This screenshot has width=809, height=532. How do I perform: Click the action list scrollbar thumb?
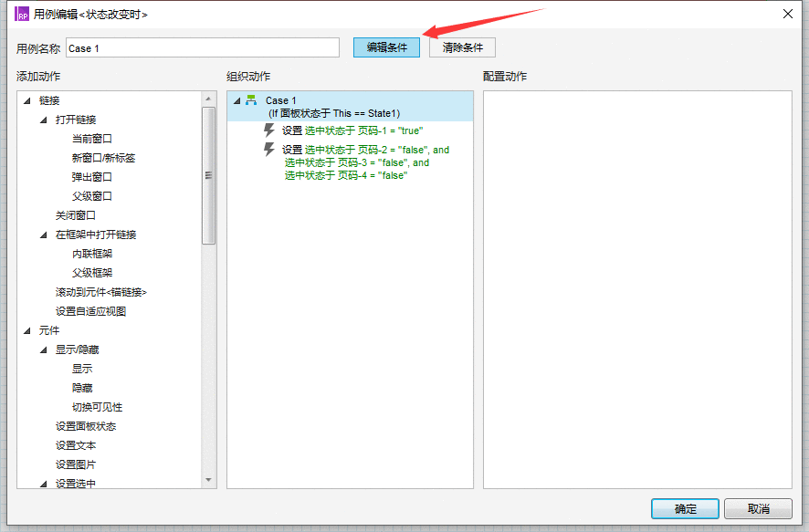click(208, 175)
